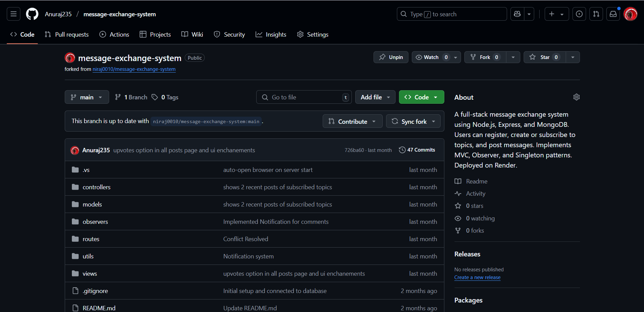Open the About section settings gear
Viewport: 644px width, 312px height.
click(577, 97)
